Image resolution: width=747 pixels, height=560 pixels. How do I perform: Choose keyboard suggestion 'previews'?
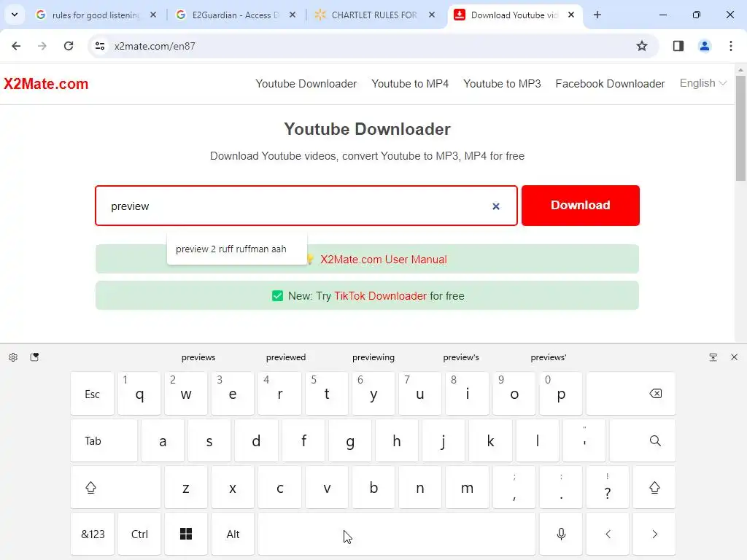[198, 357]
